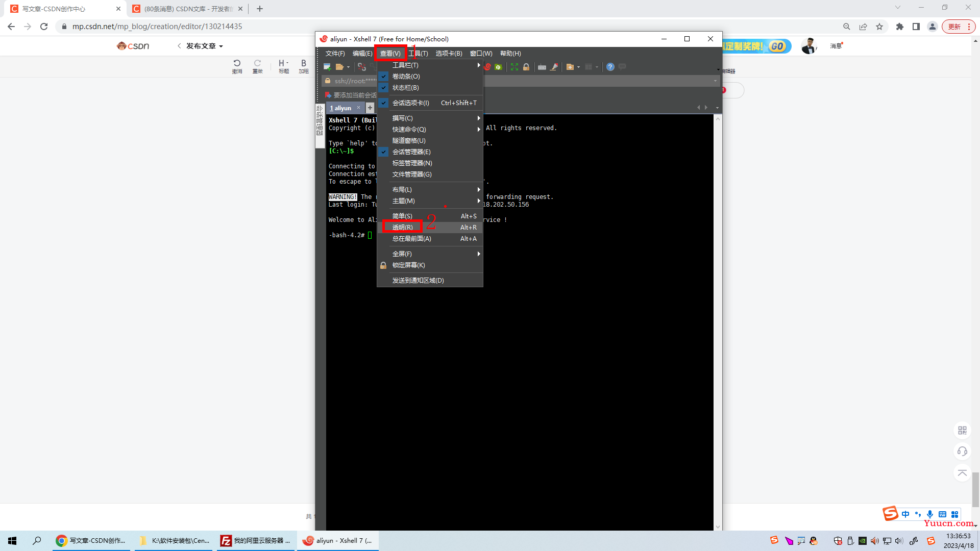Screen dimensions: 980x551
Task: Click the publish article dropdown on CSDN
Action: pos(204,46)
